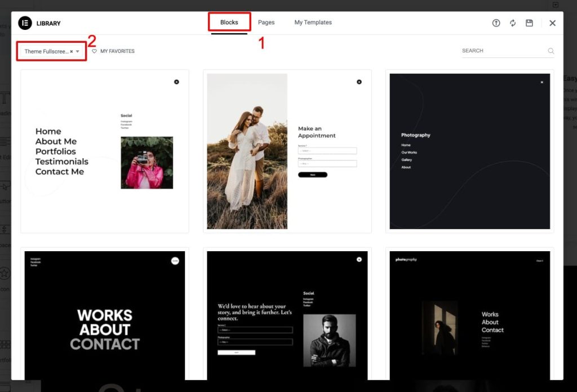Switch to the Pages tab

click(x=266, y=22)
